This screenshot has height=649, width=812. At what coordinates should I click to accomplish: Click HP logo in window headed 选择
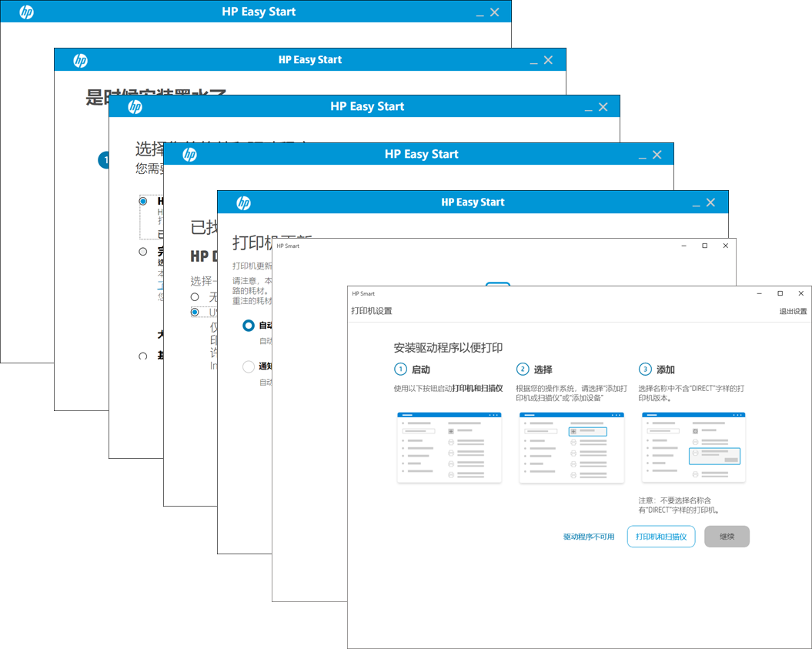point(135,107)
